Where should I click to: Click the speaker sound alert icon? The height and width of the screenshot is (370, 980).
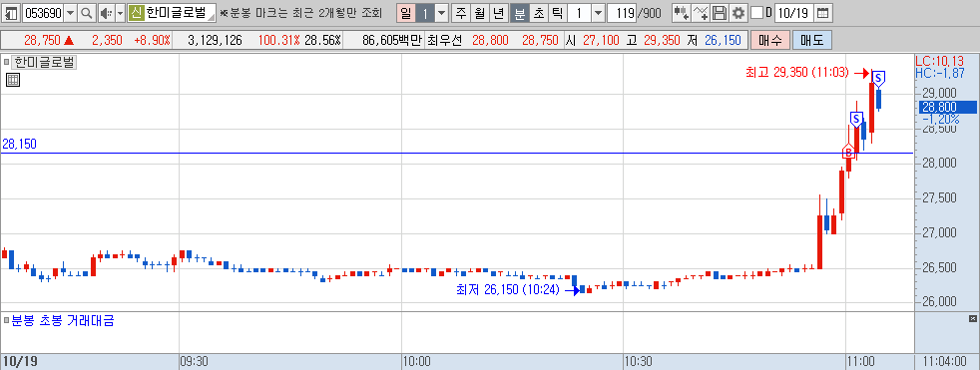(106, 13)
